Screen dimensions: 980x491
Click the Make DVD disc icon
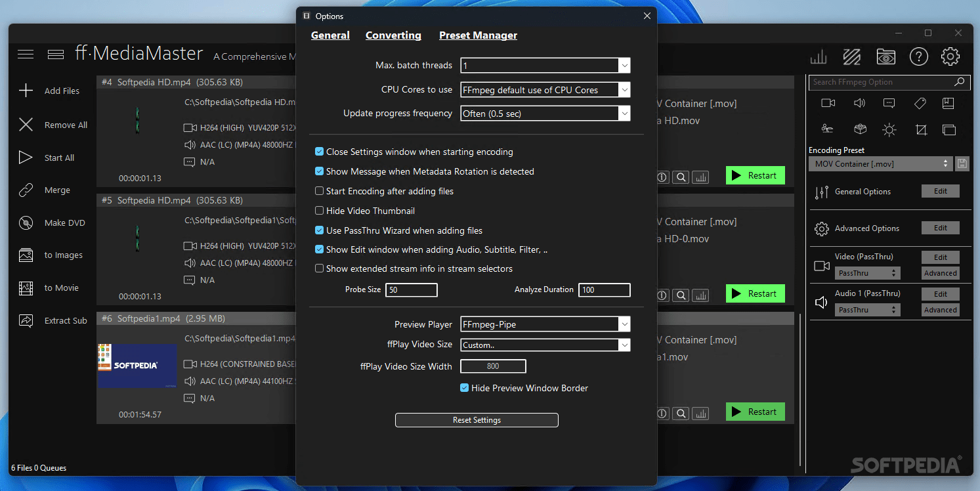tap(26, 223)
